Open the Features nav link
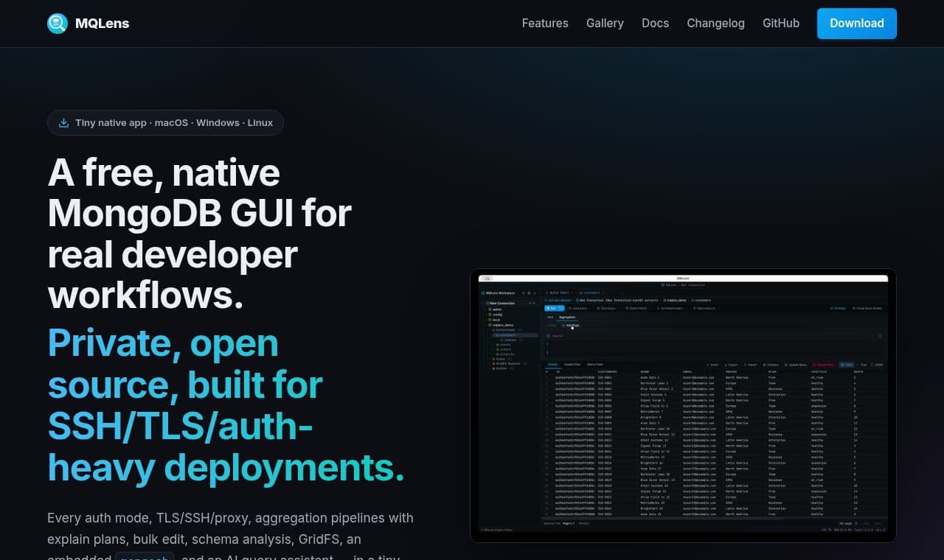 tap(545, 24)
